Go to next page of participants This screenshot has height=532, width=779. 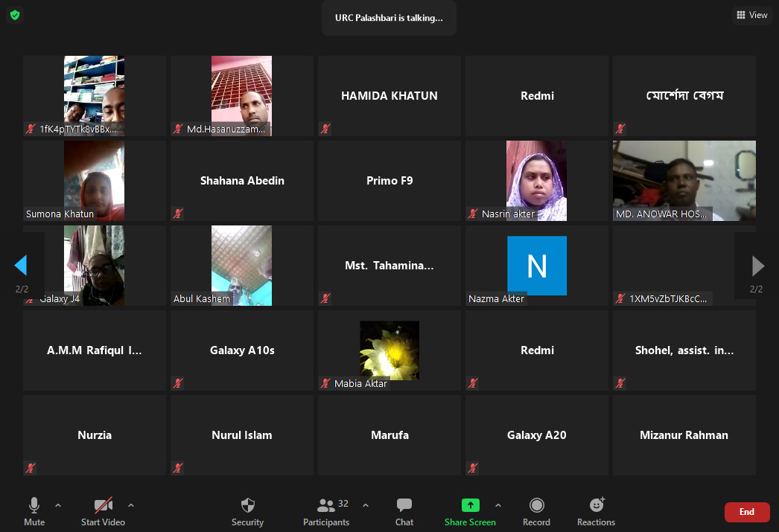(757, 266)
